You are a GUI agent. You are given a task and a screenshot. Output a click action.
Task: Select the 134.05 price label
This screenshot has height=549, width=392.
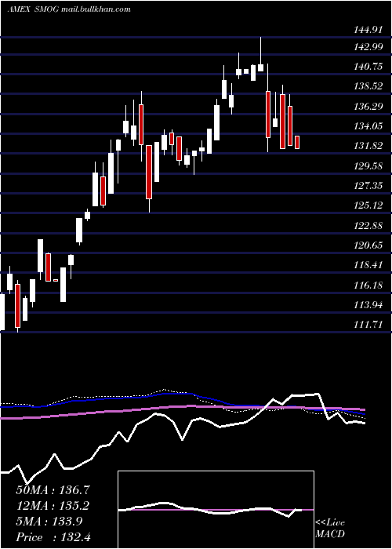point(368,126)
